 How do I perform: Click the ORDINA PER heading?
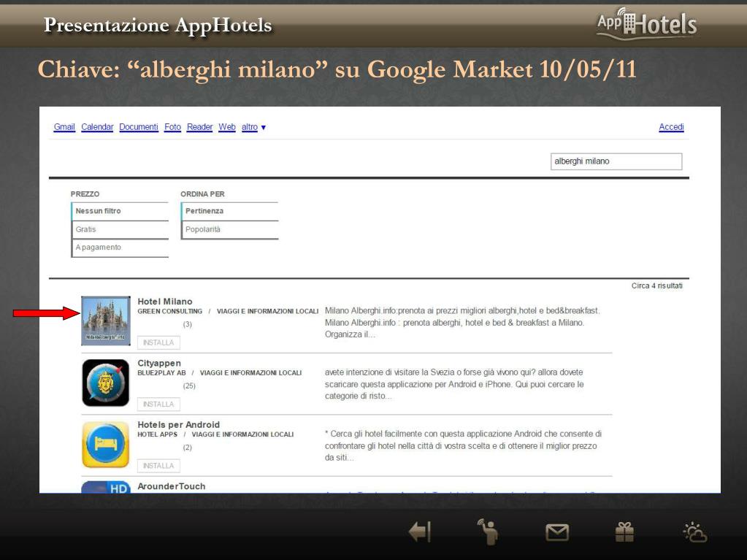(202, 194)
